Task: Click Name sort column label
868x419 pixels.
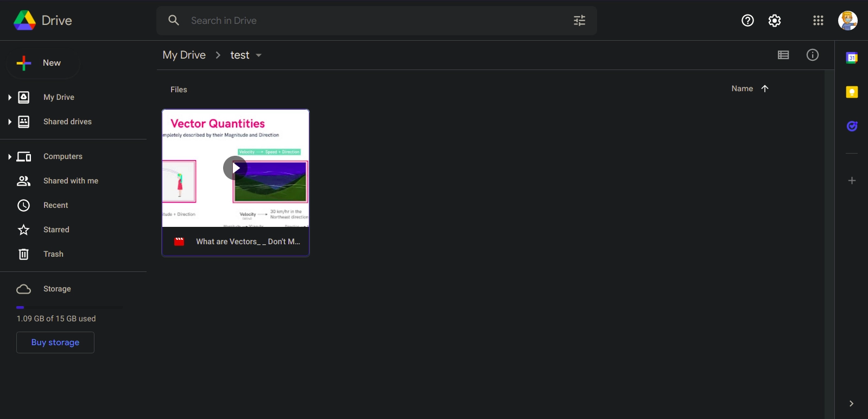Action: coord(742,88)
